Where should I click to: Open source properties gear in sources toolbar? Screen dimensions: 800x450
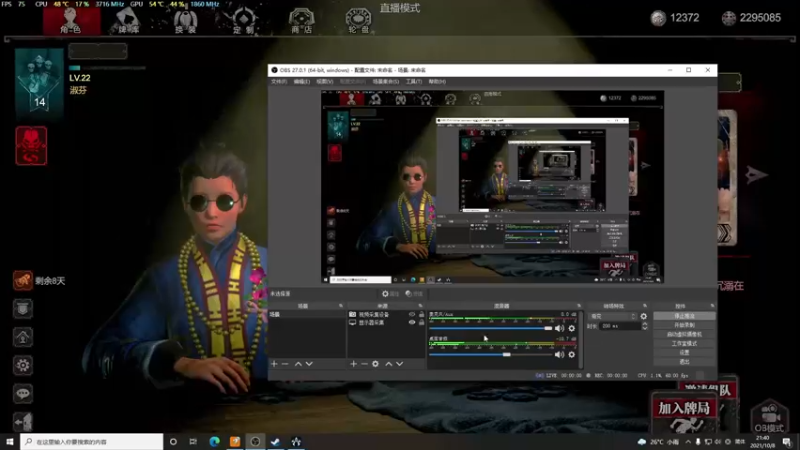click(376, 364)
